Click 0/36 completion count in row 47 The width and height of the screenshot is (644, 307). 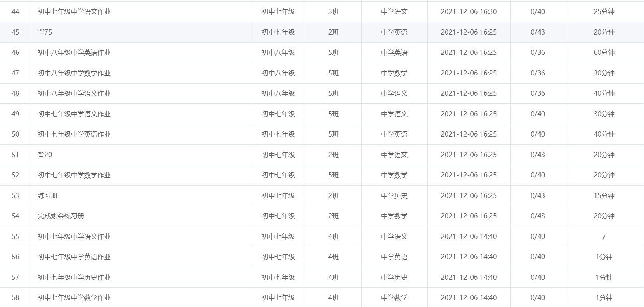(538, 73)
